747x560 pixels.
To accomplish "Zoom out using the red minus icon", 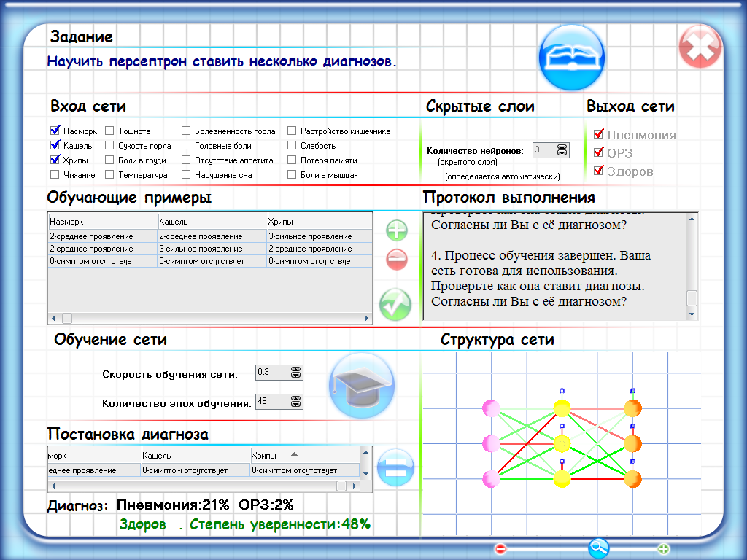I will pos(500,548).
